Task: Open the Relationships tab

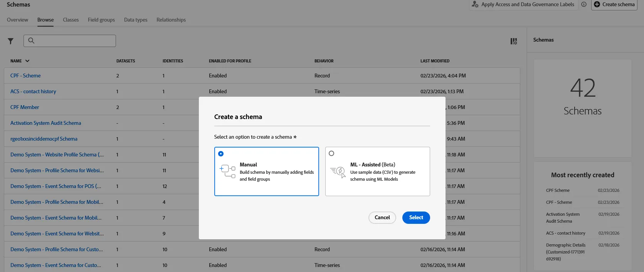Action: coord(171,20)
